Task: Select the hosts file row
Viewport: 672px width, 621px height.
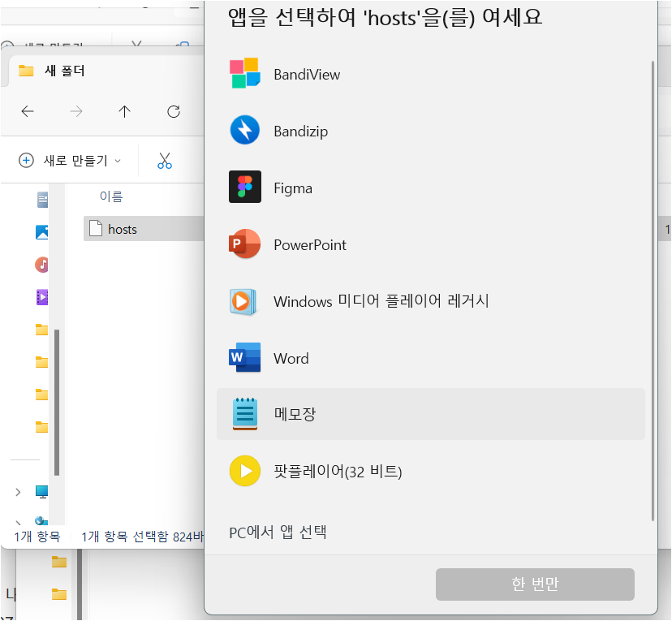Action: (x=144, y=229)
